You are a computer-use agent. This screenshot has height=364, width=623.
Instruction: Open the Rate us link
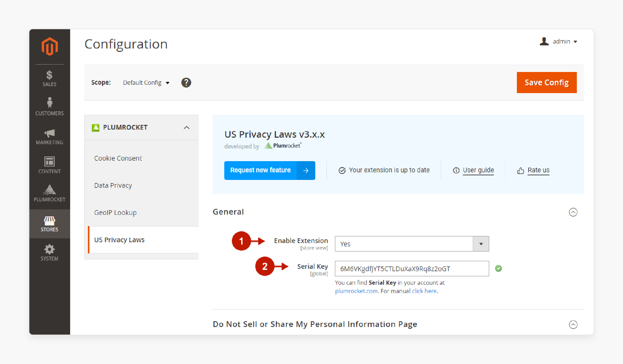coord(539,170)
